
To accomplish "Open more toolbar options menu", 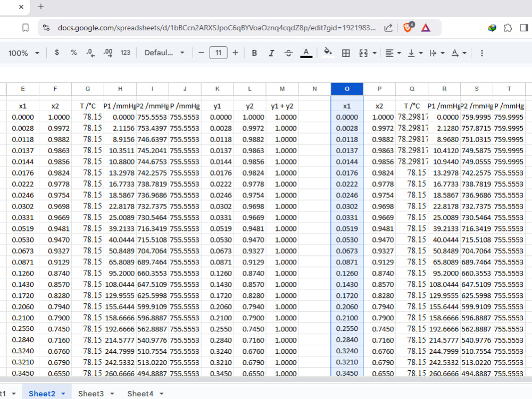I will [x=482, y=53].
